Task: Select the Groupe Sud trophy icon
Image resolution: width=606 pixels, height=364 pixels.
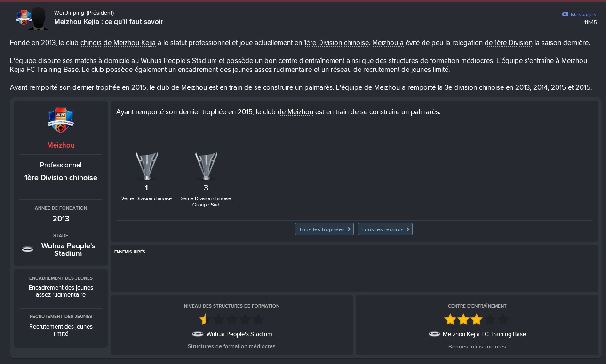Action: (x=206, y=166)
